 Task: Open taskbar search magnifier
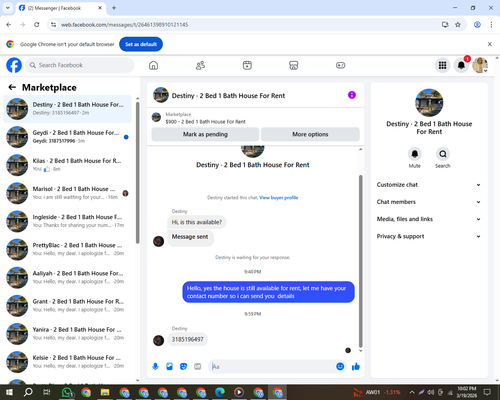(28, 392)
